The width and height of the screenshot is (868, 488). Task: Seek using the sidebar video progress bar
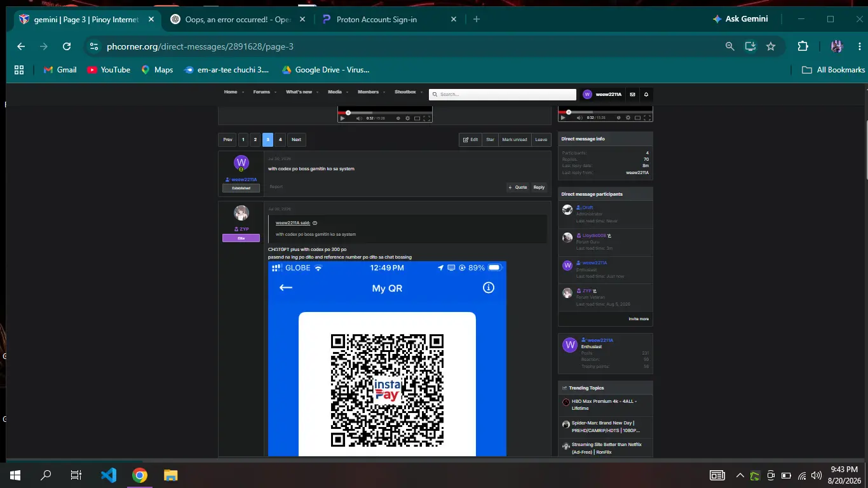(605, 112)
